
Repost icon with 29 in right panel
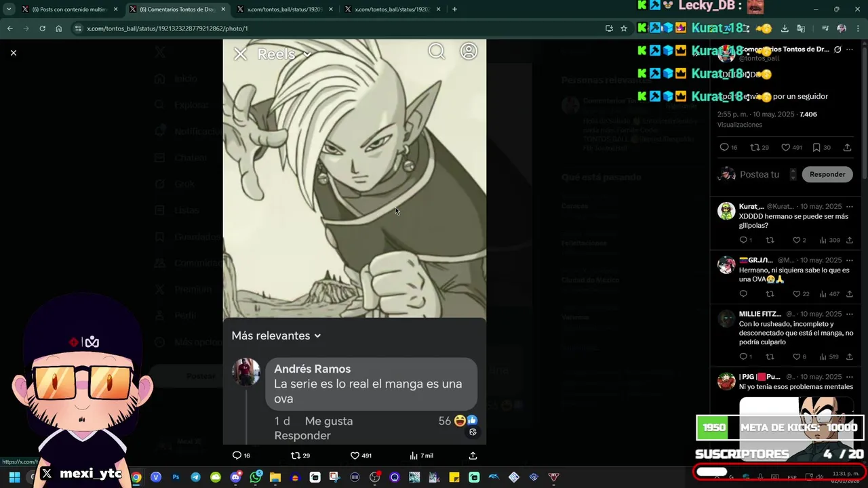[759, 148]
